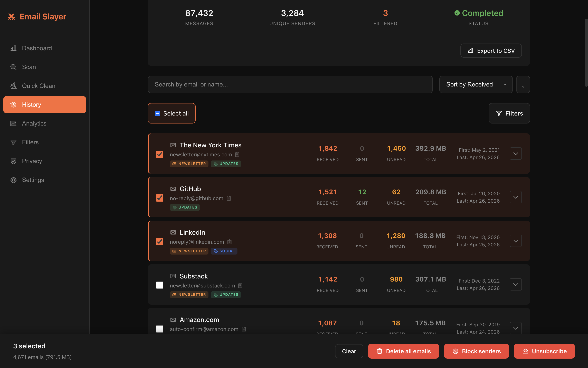Toggle the sort direction arrow
Image resolution: width=588 pixels, height=368 pixels.
pyautogui.click(x=523, y=84)
